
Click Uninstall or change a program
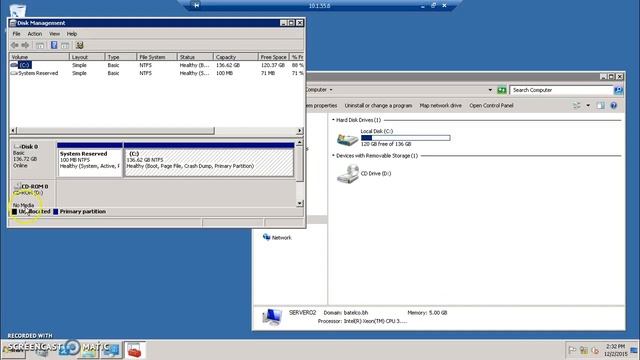click(378, 106)
